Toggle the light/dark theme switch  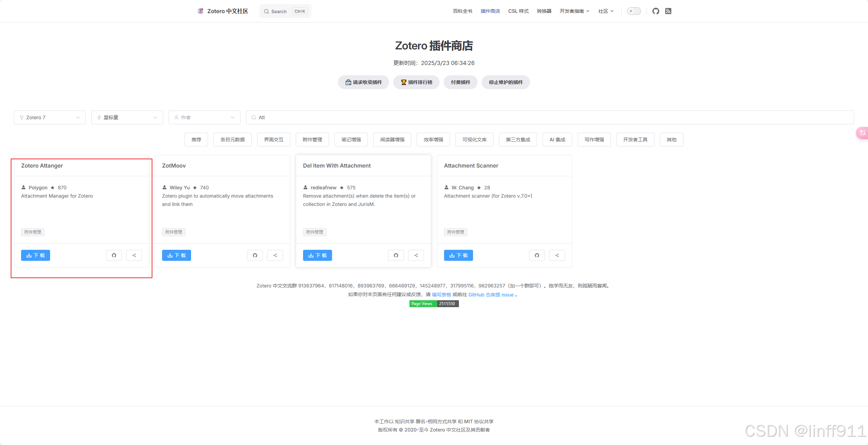pos(634,11)
